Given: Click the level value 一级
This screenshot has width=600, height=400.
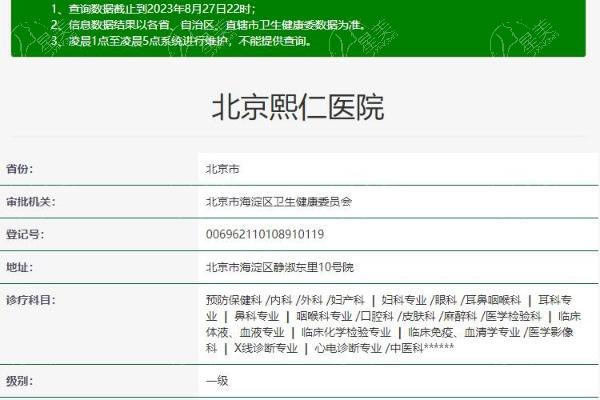Looking at the screenshot, I should coord(217,381).
